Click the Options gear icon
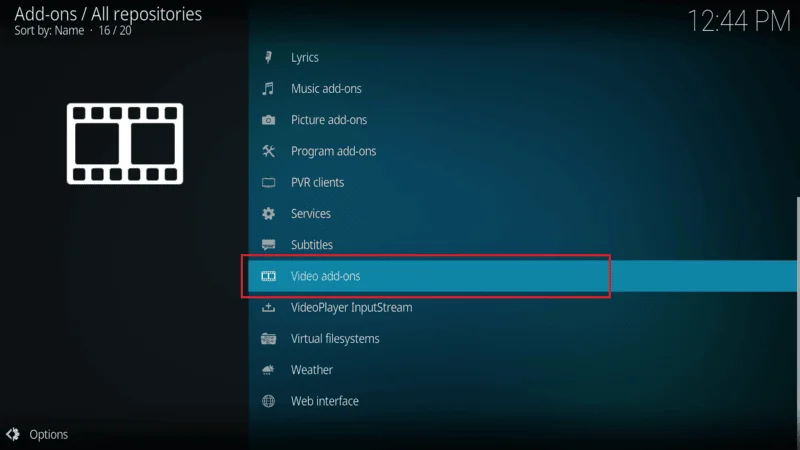The image size is (800, 450). (13, 434)
